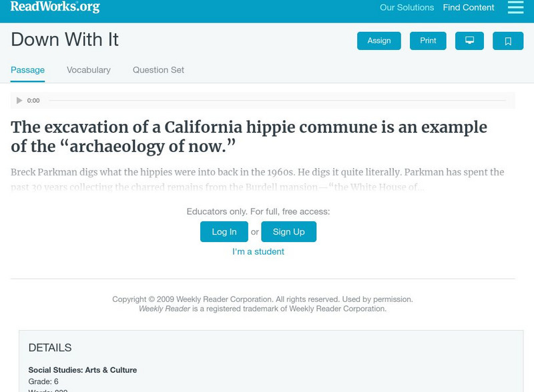Switch to the Vocabulary tab
Image resolution: width=534 pixels, height=392 pixels.
click(89, 70)
